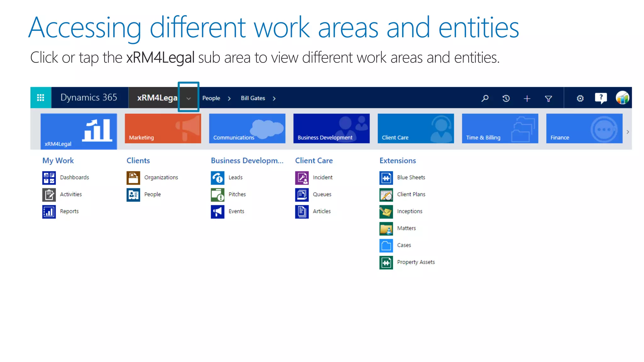Open the Events link
Screen dimensions: 644x362
[x=236, y=211]
